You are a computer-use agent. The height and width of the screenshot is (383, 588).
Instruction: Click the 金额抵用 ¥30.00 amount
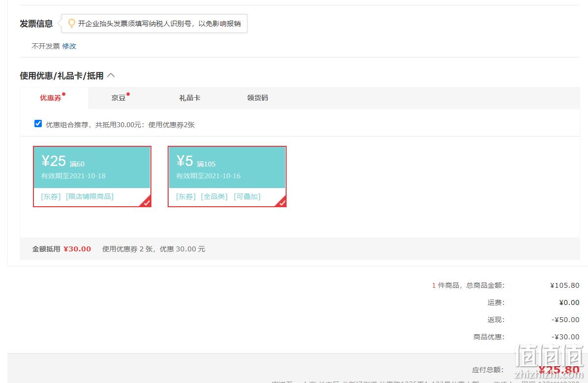pos(77,249)
